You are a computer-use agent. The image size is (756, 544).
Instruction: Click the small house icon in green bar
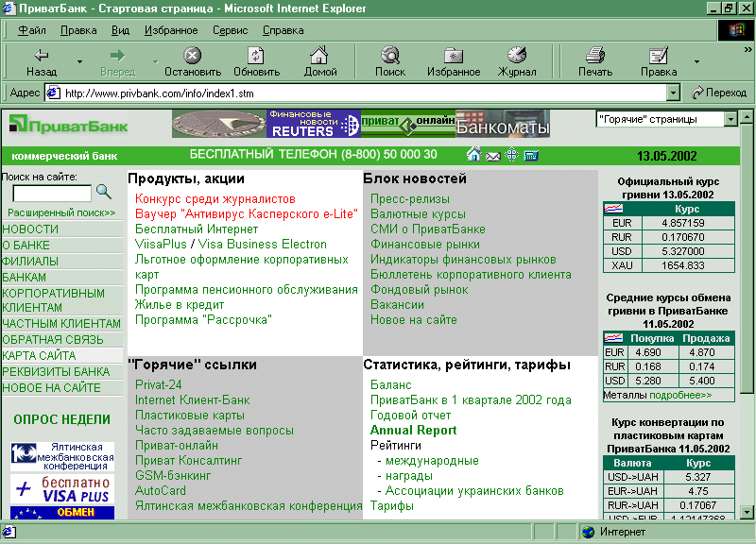[473, 155]
